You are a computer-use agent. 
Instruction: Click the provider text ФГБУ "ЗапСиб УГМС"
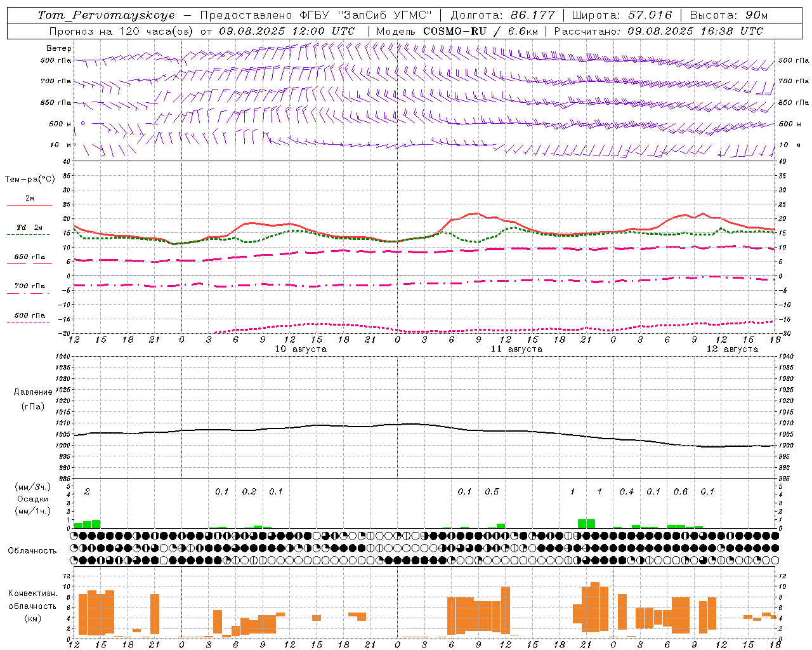coord(365,15)
